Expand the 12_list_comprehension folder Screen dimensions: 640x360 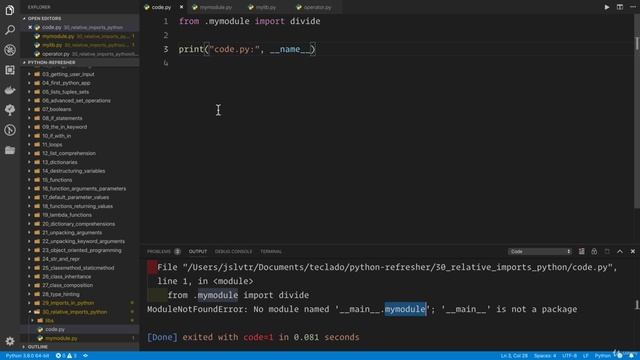(x=80, y=153)
